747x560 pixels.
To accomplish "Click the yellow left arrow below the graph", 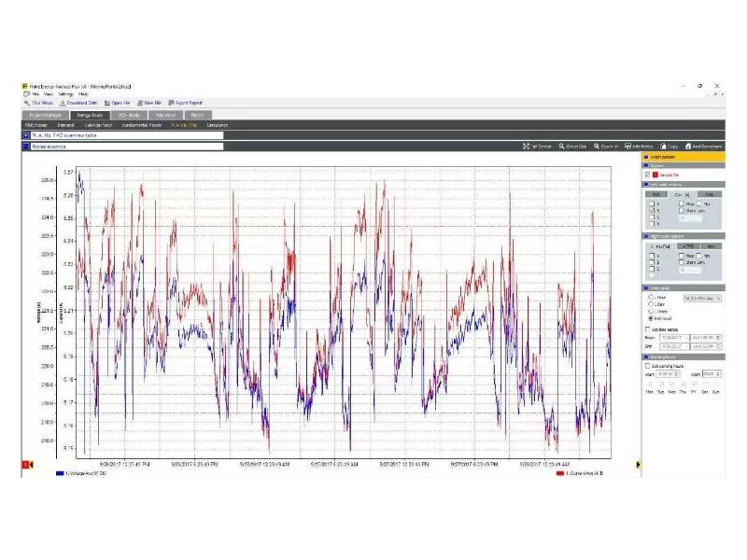I will [31, 464].
